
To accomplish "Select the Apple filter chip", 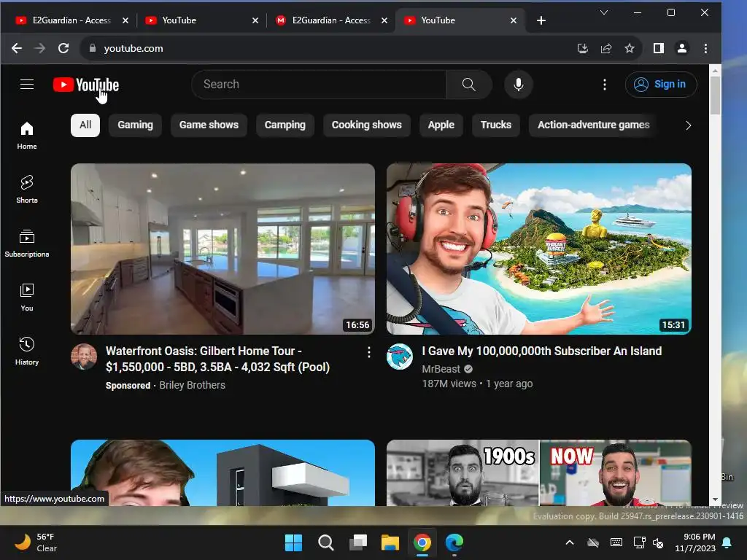I will point(441,125).
